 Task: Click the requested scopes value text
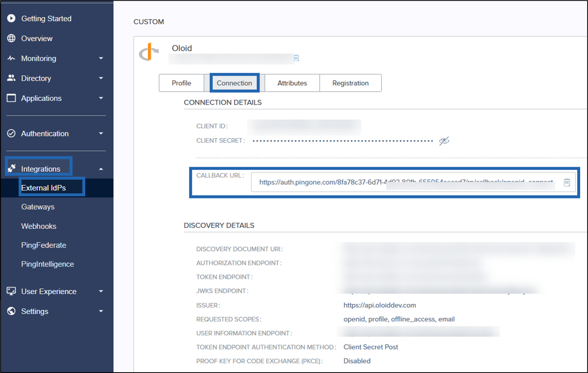(399, 319)
